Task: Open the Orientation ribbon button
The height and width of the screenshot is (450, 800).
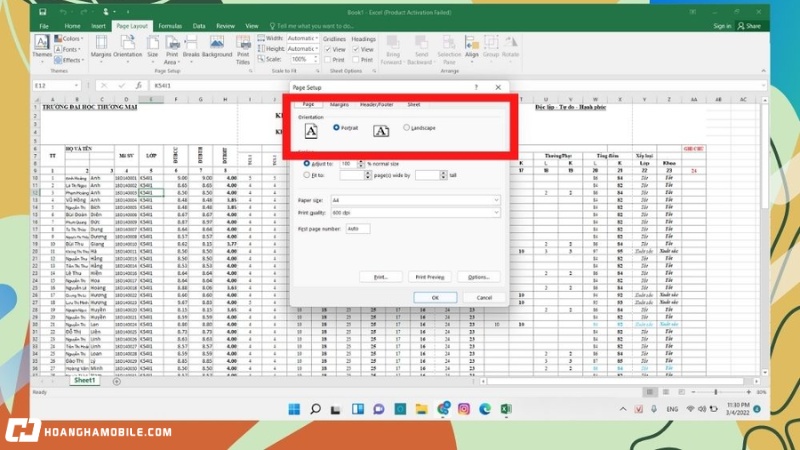Action: (128, 48)
